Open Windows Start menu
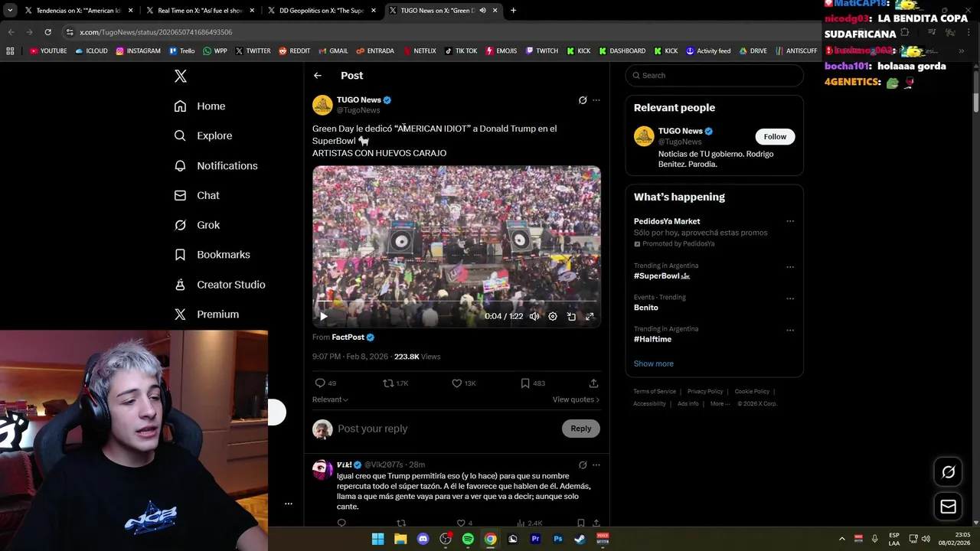Image resolution: width=980 pixels, height=551 pixels. tap(377, 539)
